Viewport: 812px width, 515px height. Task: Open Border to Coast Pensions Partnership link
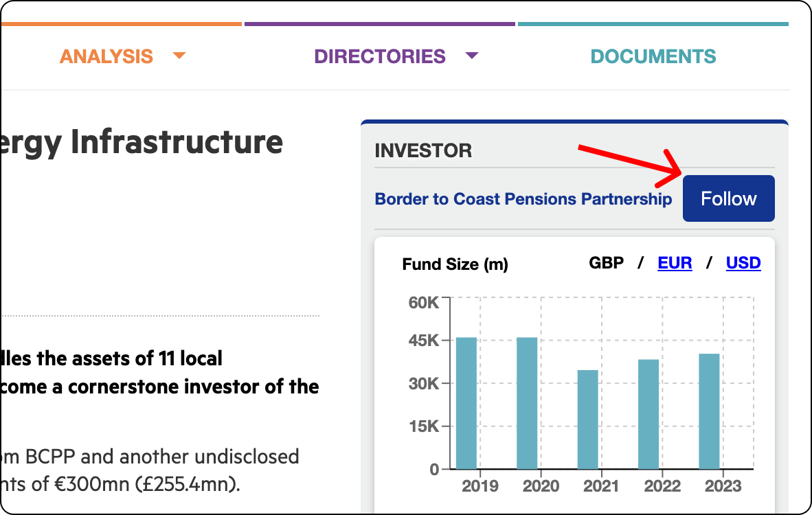pyautogui.click(x=523, y=198)
